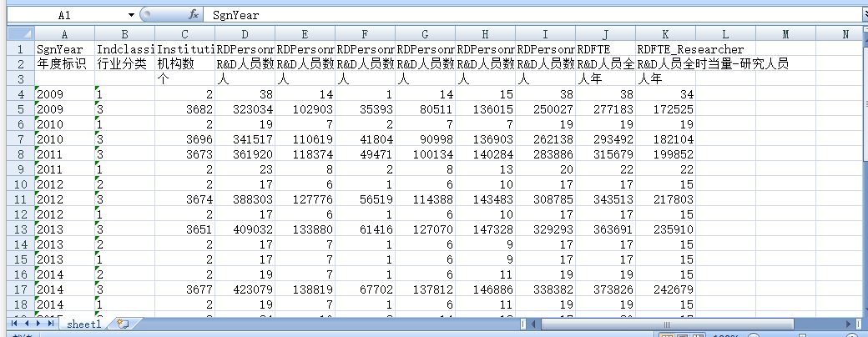Click cell with value 242679
Image resolution: width=868 pixels, height=337 pixels.
(x=665, y=289)
